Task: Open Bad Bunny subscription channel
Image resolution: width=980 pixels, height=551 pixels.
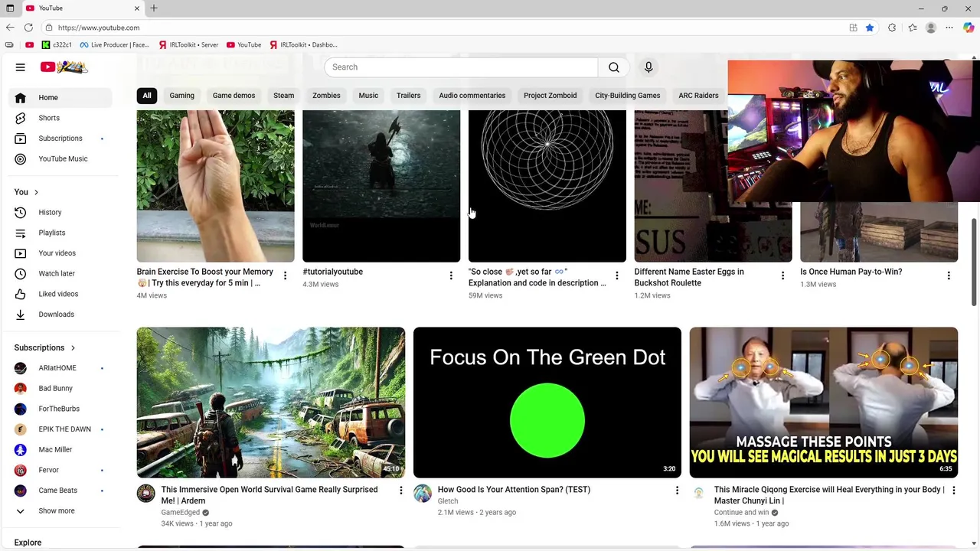Action: click(61, 389)
